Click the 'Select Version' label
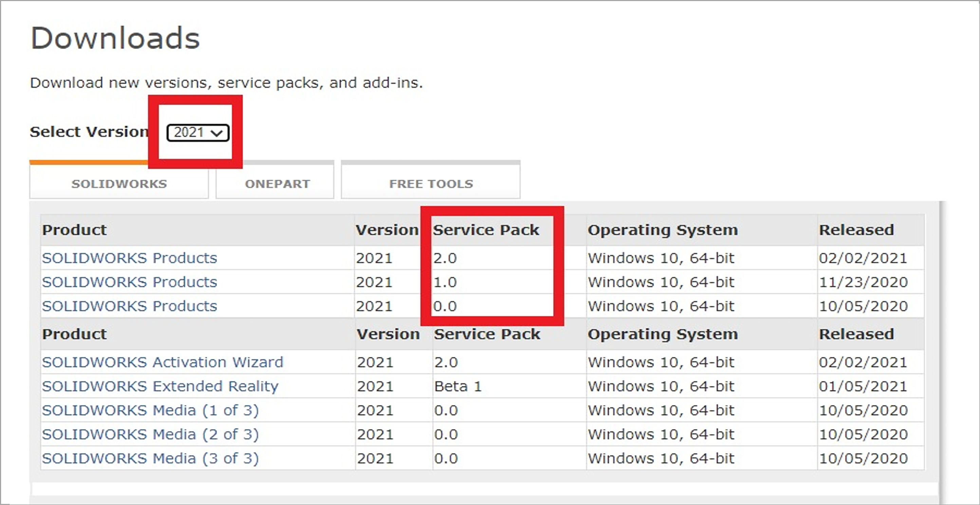 click(x=89, y=132)
